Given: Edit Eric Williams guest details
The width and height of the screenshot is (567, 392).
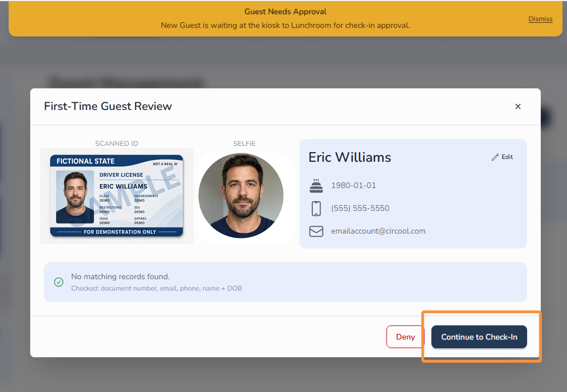Looking at the screenshot, I should click(x=502, y=157).
